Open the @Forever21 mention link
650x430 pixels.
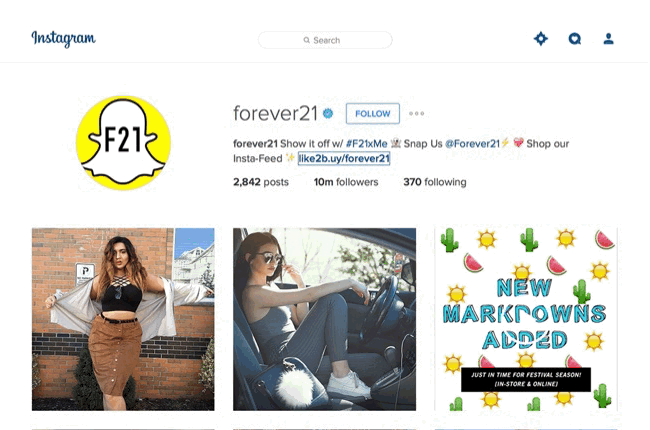tap(472, 144)
